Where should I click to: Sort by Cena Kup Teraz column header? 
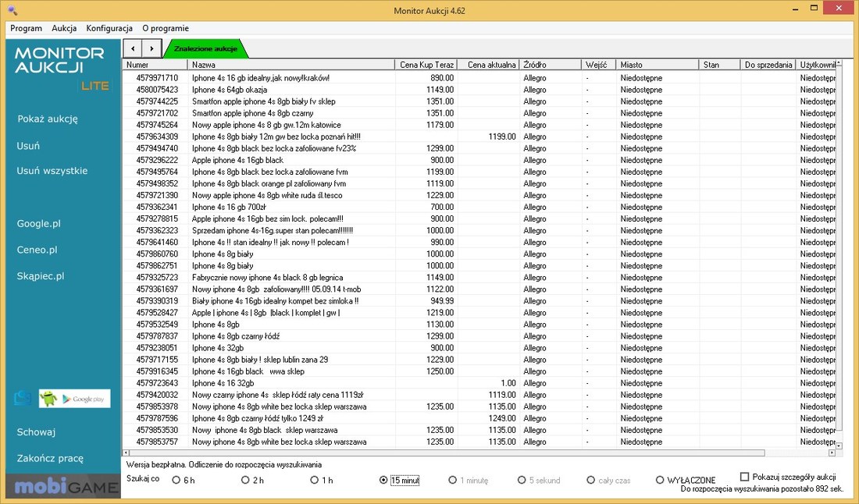426,65
